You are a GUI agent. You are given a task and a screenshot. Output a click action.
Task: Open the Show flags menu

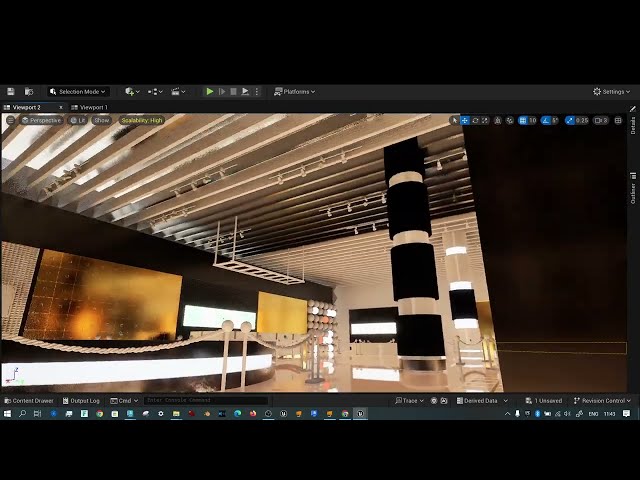coord(102,120)
